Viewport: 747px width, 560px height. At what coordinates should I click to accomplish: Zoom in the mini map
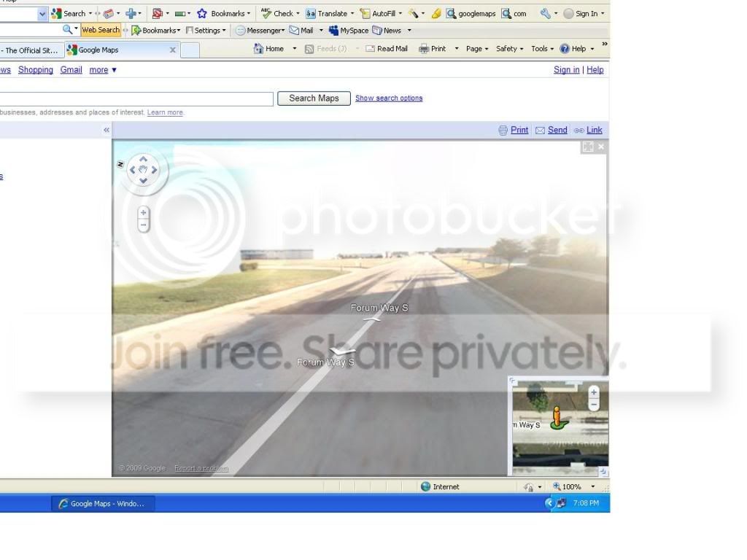point(594,392)
